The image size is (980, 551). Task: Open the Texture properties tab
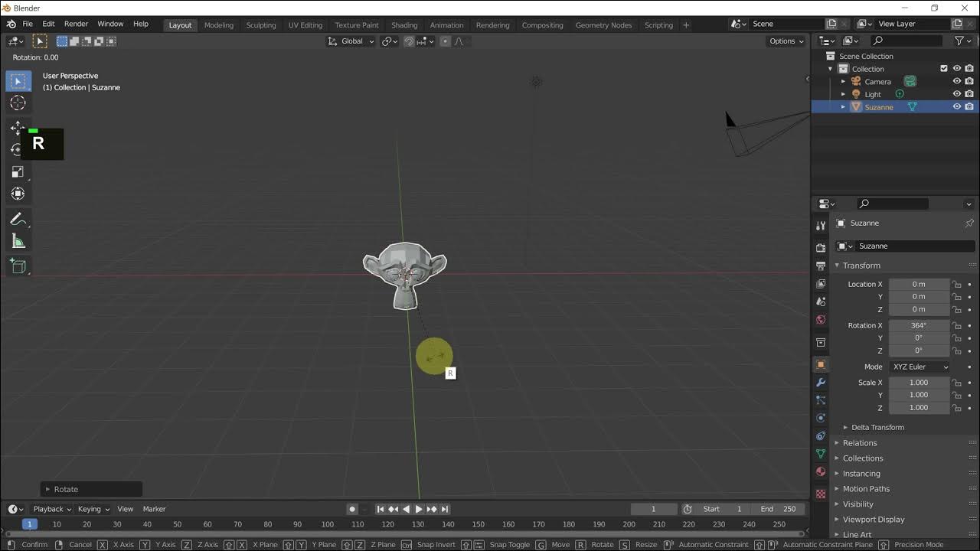(x=821, y=494)
